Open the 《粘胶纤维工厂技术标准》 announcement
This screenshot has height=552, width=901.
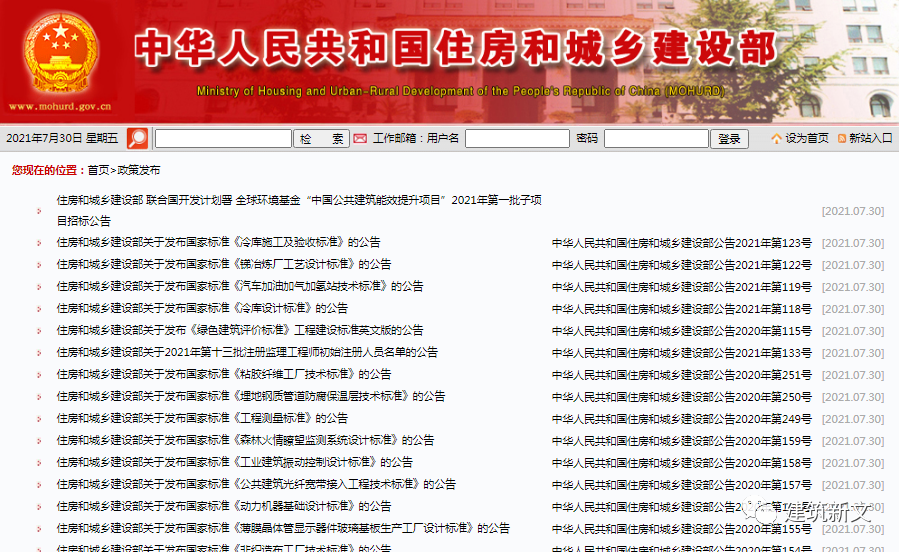pyautogui.click(x=224, y=375)
